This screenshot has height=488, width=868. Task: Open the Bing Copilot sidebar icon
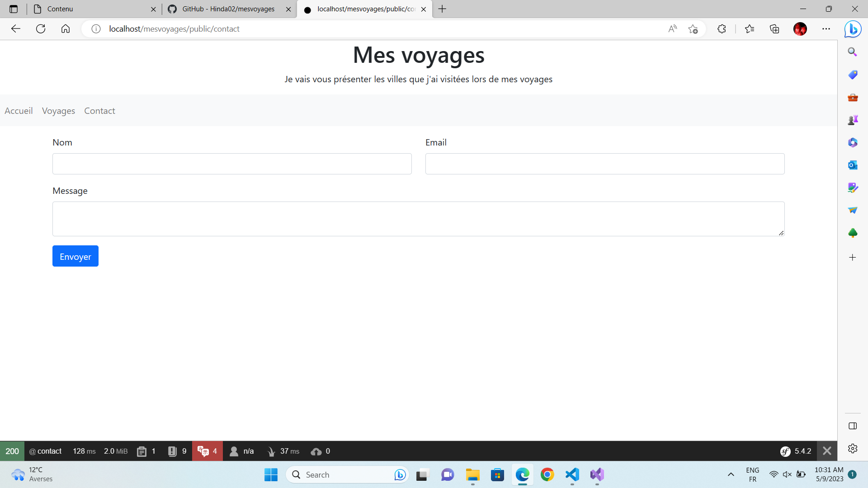tap(853, 29)
